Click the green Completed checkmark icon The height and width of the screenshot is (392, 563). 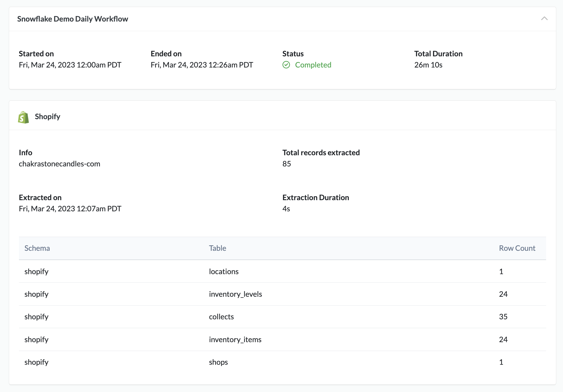tap(286, 65)
